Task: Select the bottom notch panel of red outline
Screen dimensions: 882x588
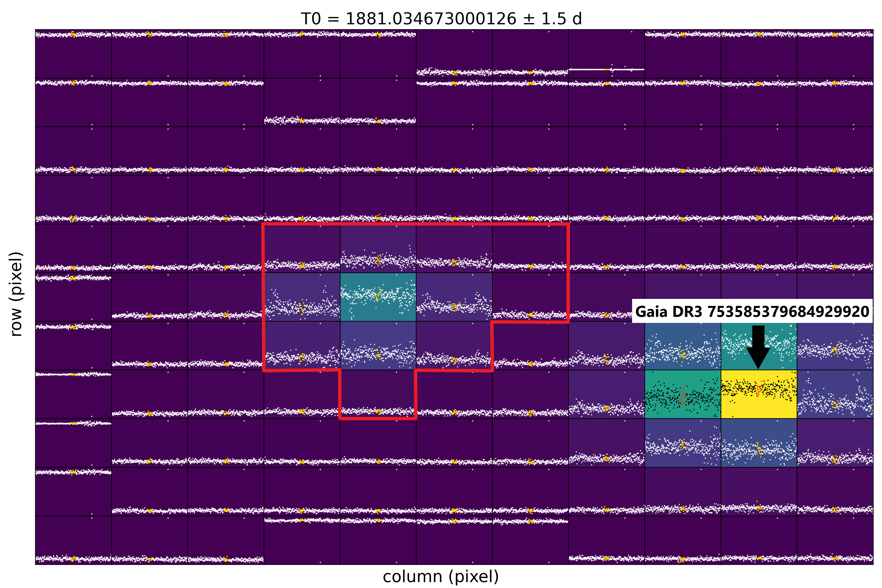Action: click(x=378, y=394)
